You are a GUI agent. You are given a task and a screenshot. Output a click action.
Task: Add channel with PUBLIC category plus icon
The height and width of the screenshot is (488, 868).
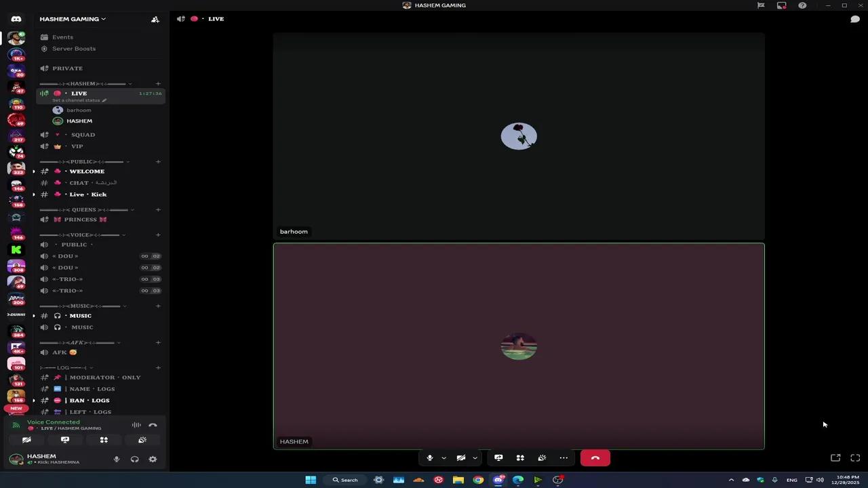(158, 162)
